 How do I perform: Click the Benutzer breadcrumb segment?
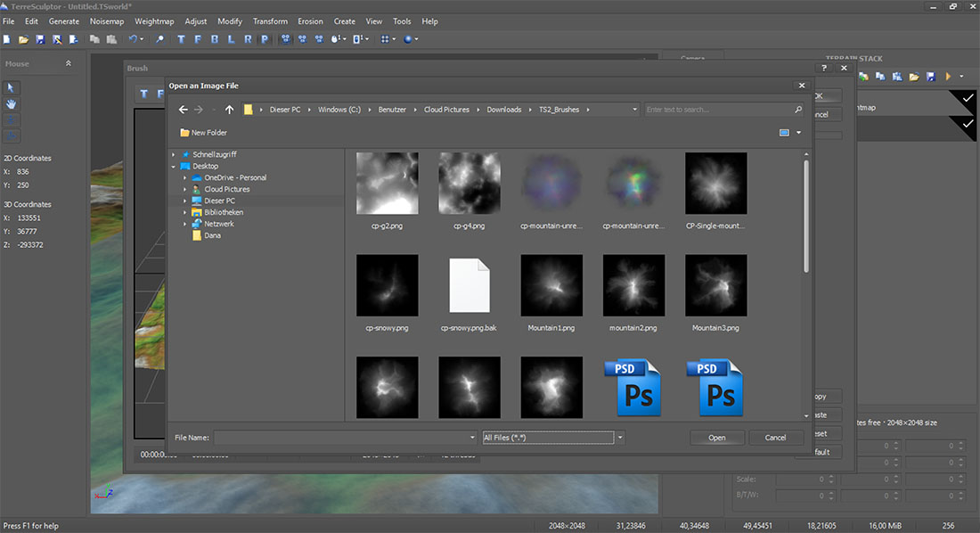point(393,110)
